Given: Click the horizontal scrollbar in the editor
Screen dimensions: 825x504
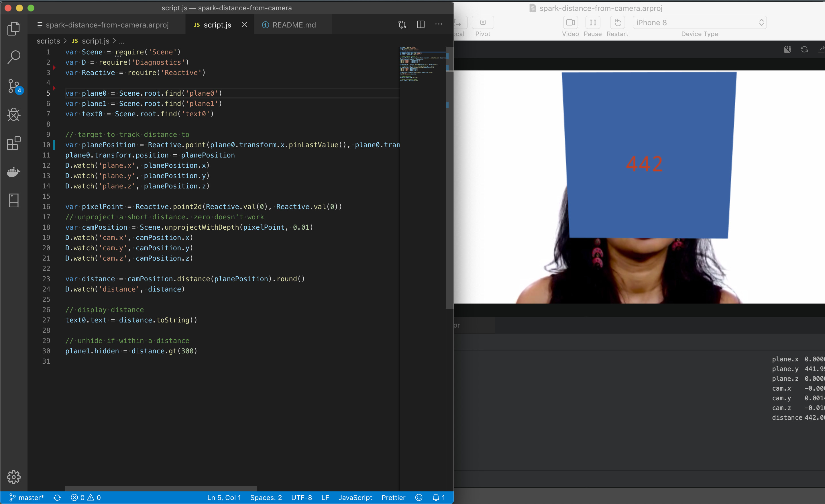Looking at the screenshot, I should tap(161, 488).
